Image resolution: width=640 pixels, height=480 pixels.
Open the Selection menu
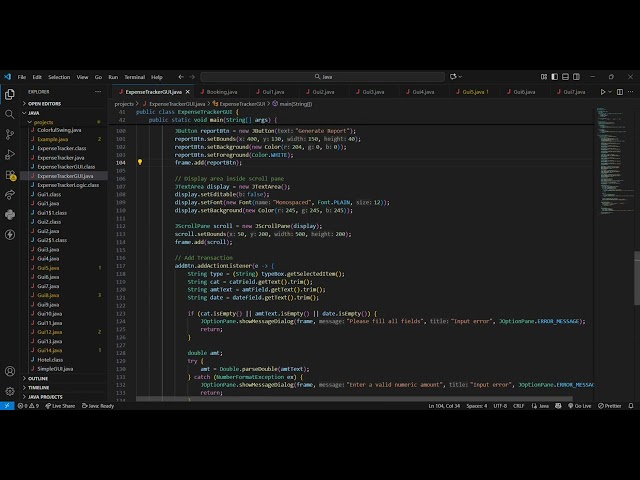point(59,77)
